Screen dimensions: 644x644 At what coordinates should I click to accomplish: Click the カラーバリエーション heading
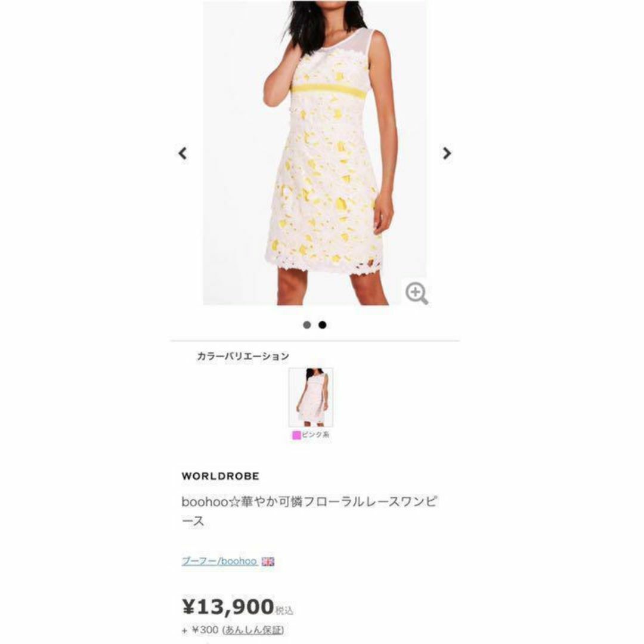coord(243,356)
